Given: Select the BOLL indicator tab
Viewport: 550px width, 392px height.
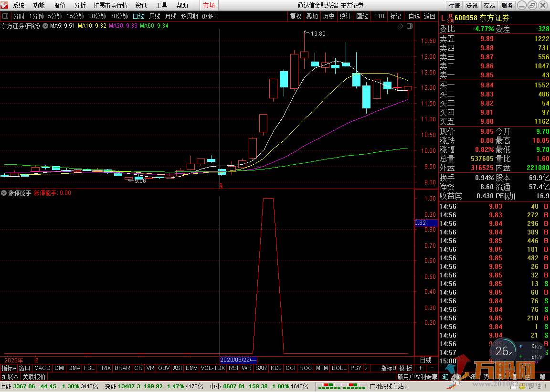Looking at the screenshot, I should pos(339,368).
